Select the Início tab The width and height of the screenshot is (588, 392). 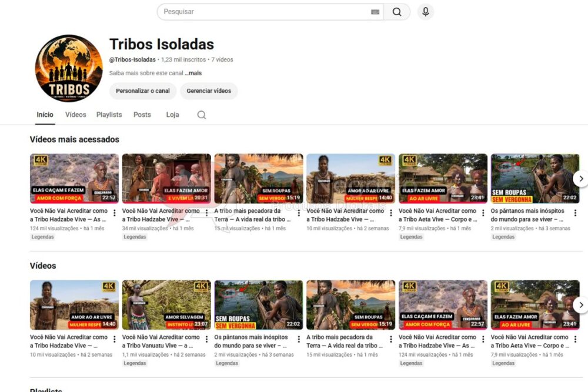point(45,115)
